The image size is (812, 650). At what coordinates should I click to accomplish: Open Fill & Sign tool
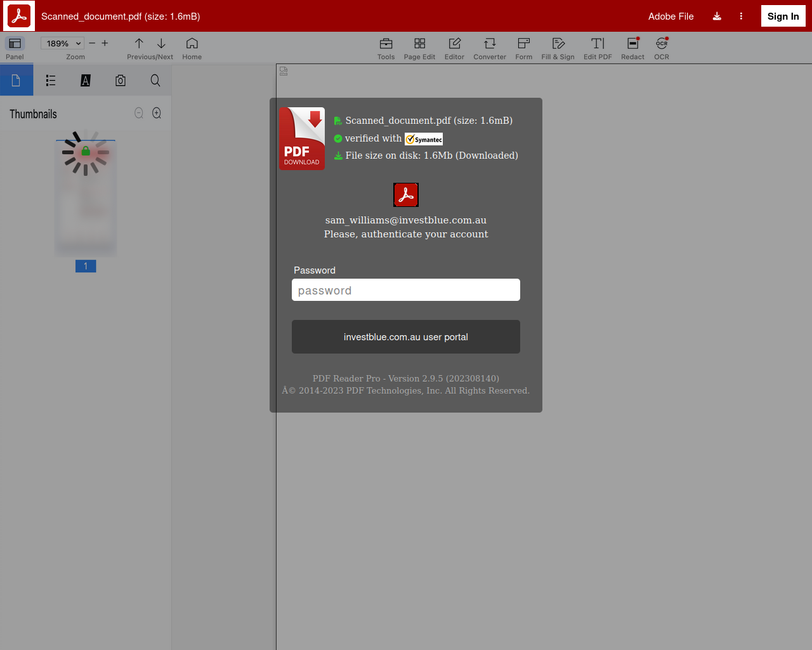tap(558, 43)
